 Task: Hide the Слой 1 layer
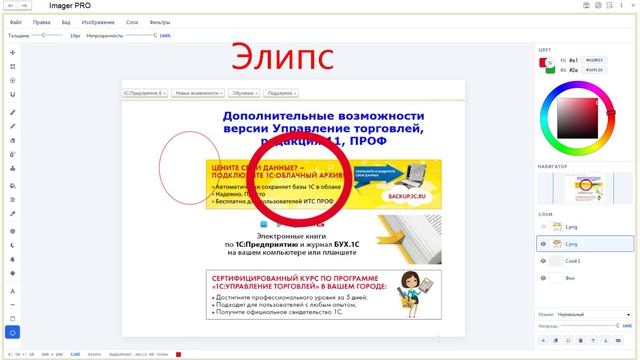(x=543, y=261)
